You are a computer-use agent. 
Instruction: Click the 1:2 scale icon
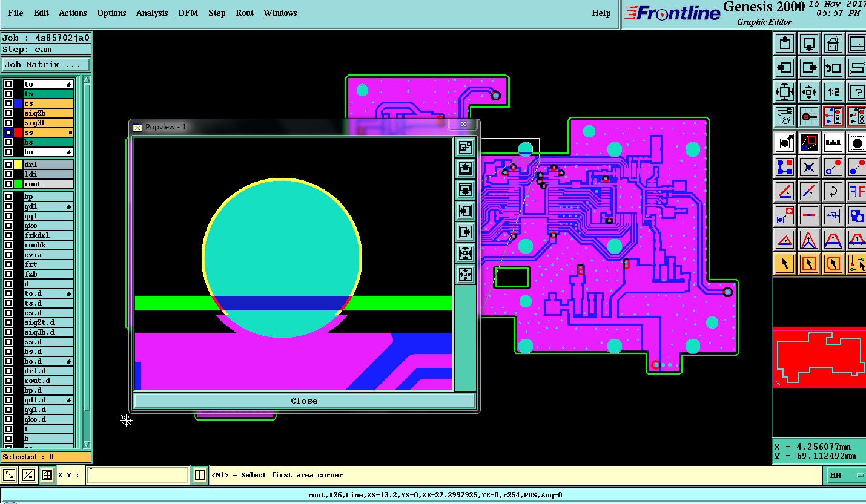point(833,92)
